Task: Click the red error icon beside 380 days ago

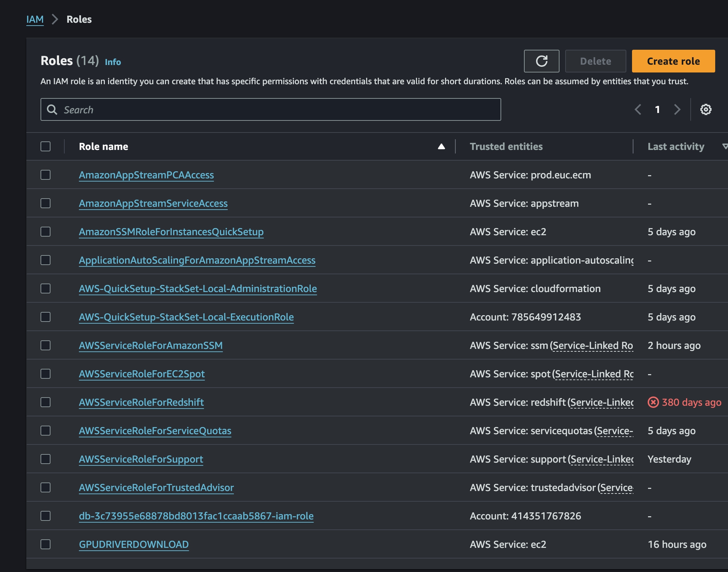Action: click(653, 402)
